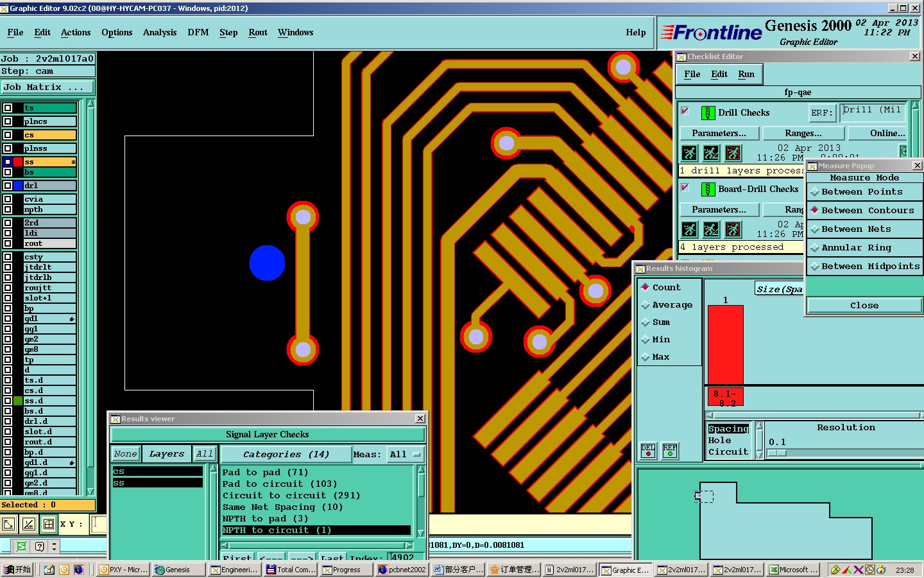
Task: Click second run icon under Board-Drill Checks
Action: tap(711, 229)
